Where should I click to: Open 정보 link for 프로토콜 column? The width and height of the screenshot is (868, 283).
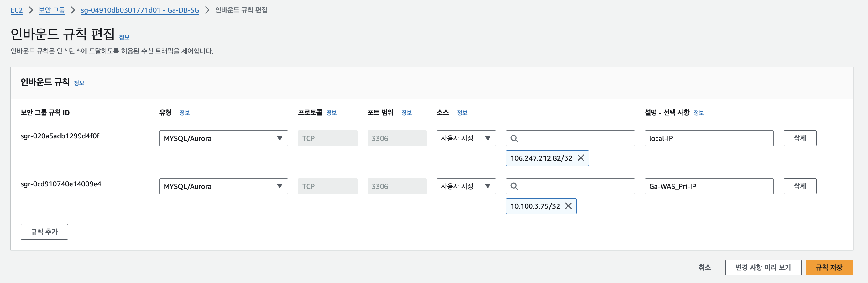(332, 113)
